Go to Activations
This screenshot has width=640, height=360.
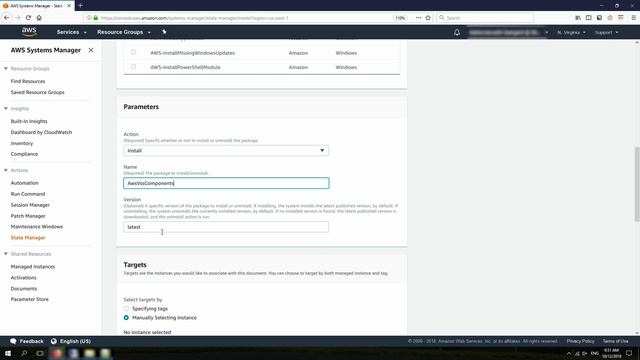(x=23, y=278)
